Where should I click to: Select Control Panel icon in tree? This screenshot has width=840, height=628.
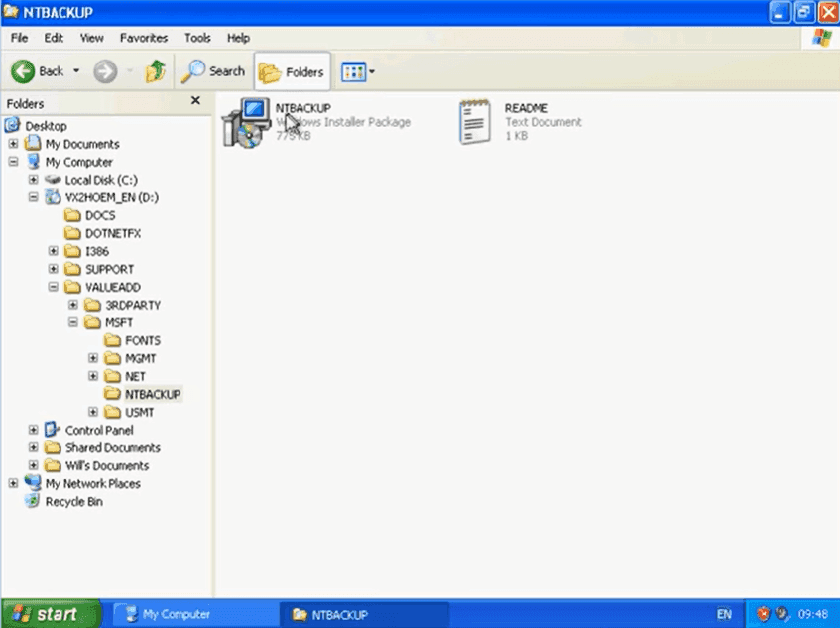tap(53, 430)
